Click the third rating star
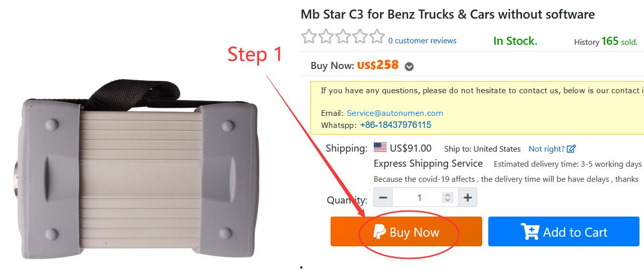The width and height of the screenshot is (644, 273). coord(343,36)
